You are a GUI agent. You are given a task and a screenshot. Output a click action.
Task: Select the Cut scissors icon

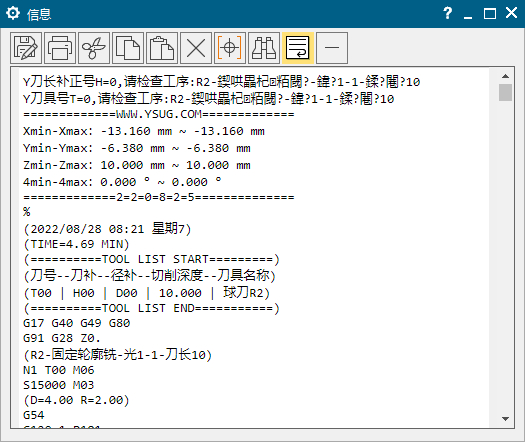pyautogui.click(x=94, y=48)
